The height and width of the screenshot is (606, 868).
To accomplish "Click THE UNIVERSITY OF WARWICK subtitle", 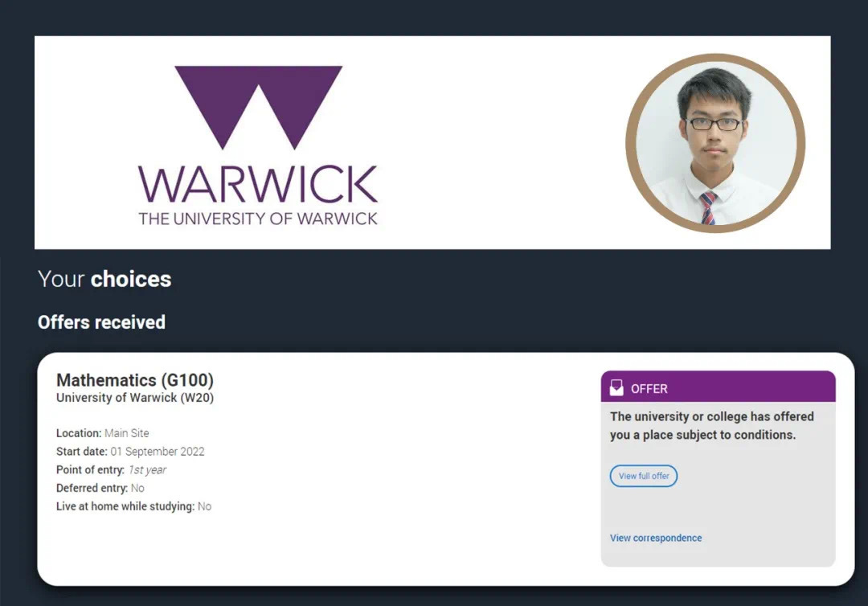I will pyautogui.click(x=258, y=219).
